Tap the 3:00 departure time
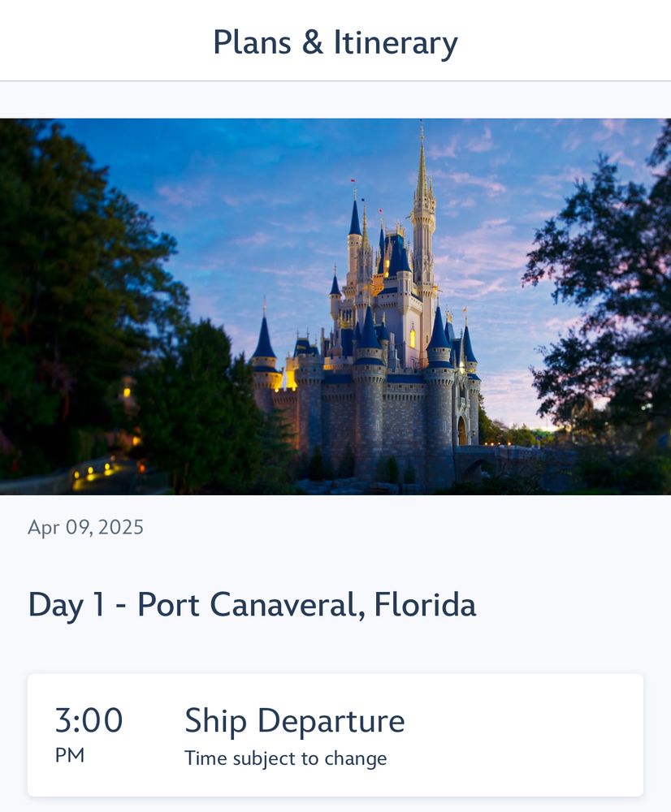Viewport: 671px width, 812px height. click(89, 719)
